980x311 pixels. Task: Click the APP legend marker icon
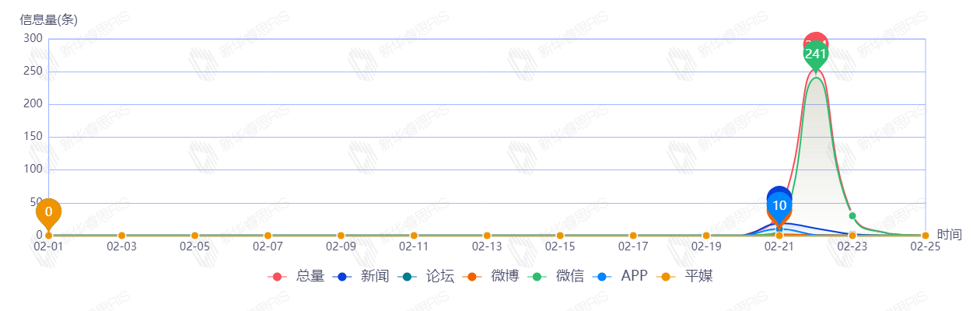click(601, 277)
